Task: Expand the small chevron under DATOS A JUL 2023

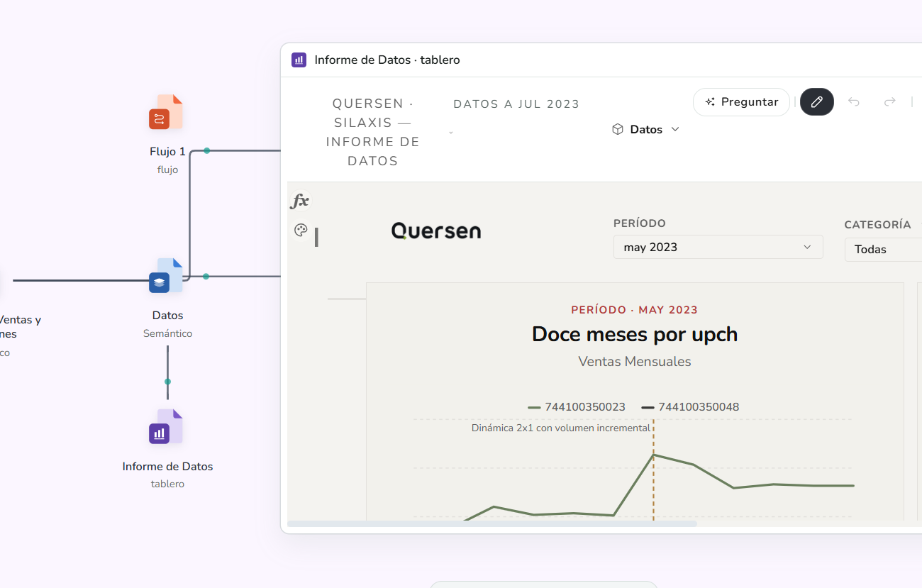Action: click(450, 133)
